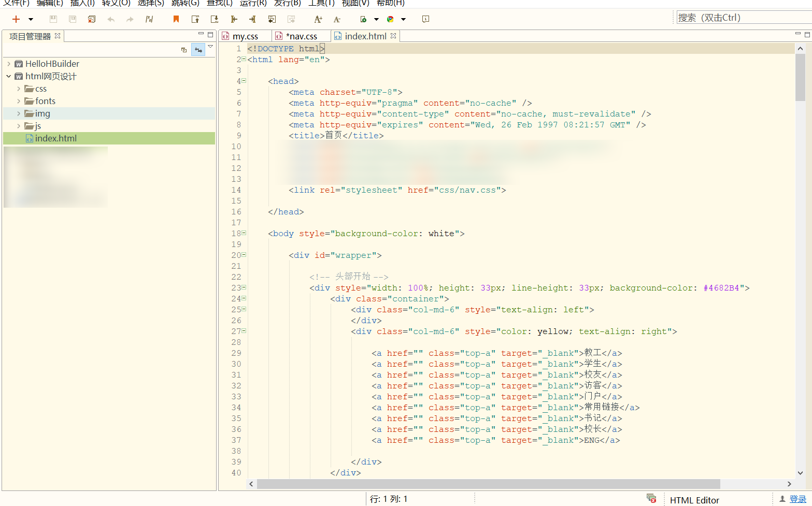
Task: Expand the css folder
Action: [19, 89]
